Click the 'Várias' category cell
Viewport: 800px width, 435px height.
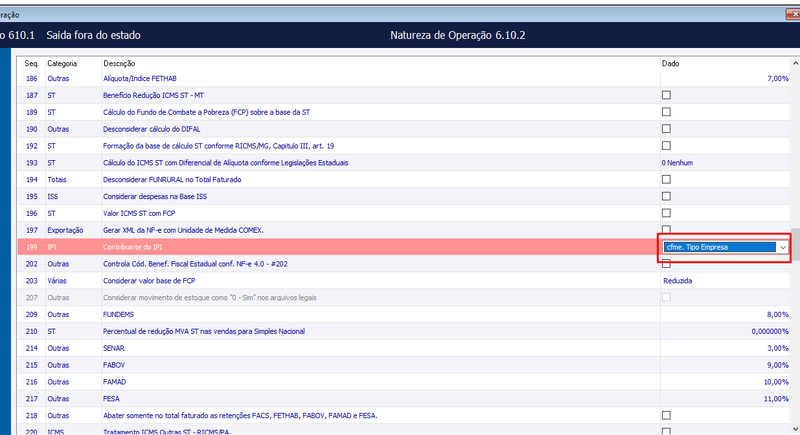point(57,280)
